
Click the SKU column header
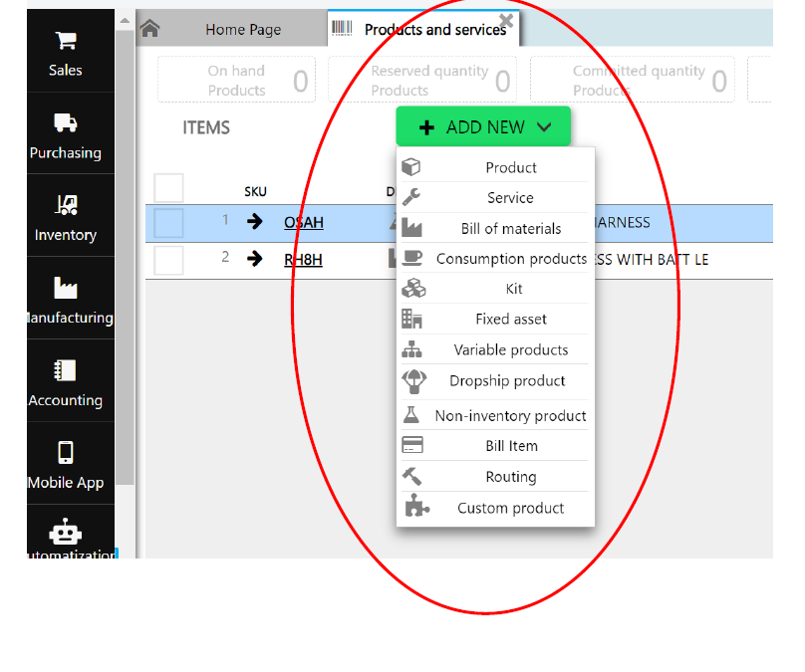tap(255, 192)
